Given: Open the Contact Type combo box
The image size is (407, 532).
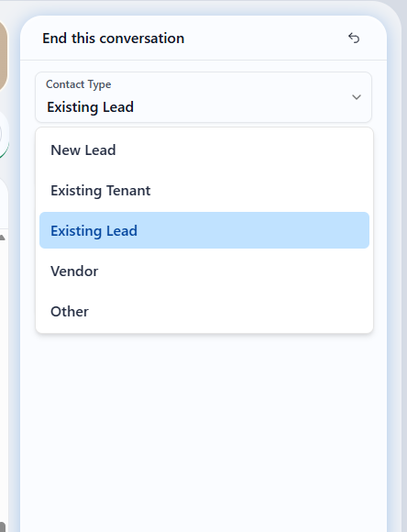Looking at the screenshot, I should [203, 97].
